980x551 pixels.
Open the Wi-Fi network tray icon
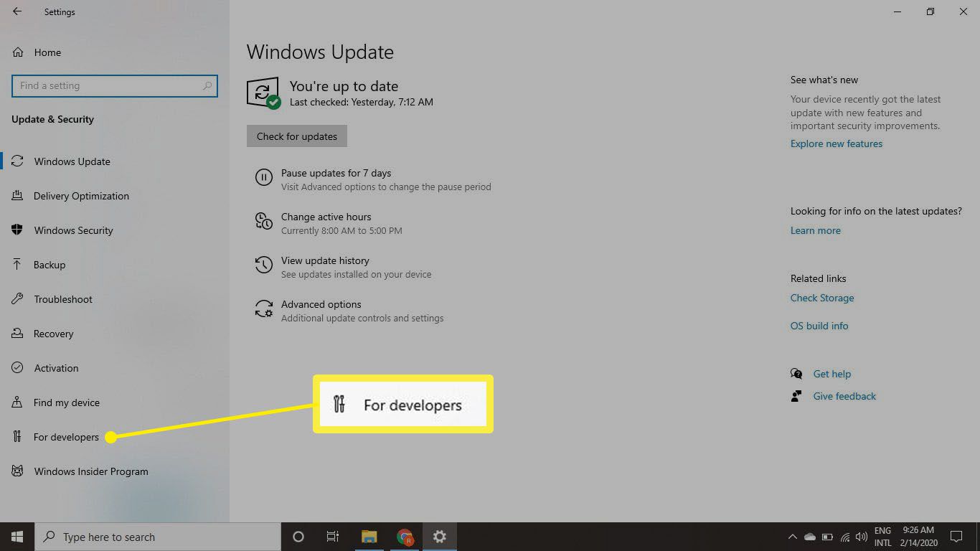click(x=844, y=537)
